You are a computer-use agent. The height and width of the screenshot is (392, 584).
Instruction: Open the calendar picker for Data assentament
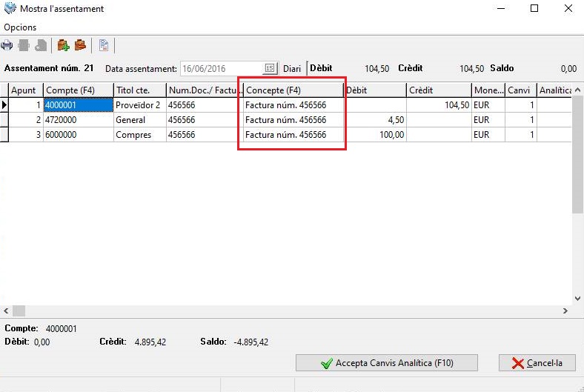[x=270, y=68]
